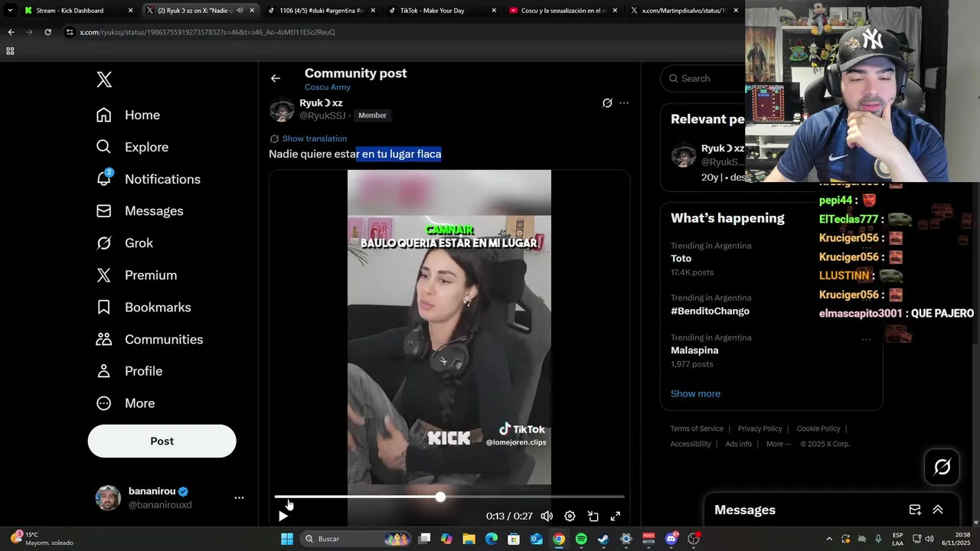The image size is (980, 551).
Task: Open Steam from the taskbar
Action: pyautogui.click(x=603, y=539)
